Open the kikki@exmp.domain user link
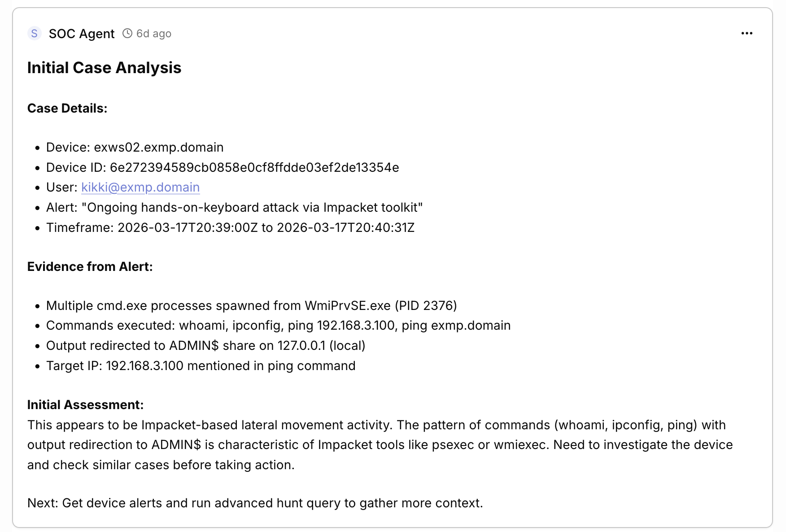 coord(140,188)
